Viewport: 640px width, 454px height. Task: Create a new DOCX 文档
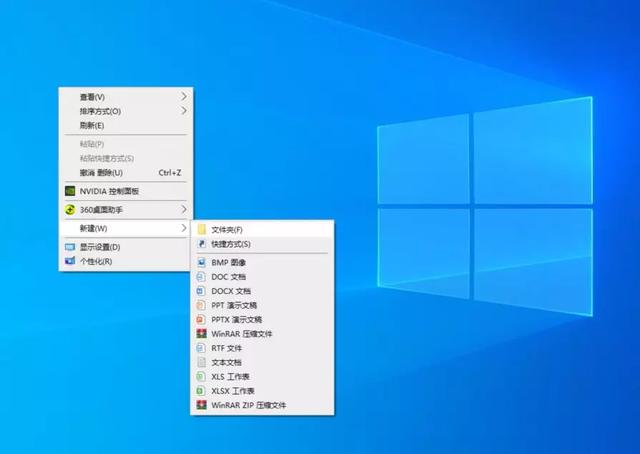point(228,291)
